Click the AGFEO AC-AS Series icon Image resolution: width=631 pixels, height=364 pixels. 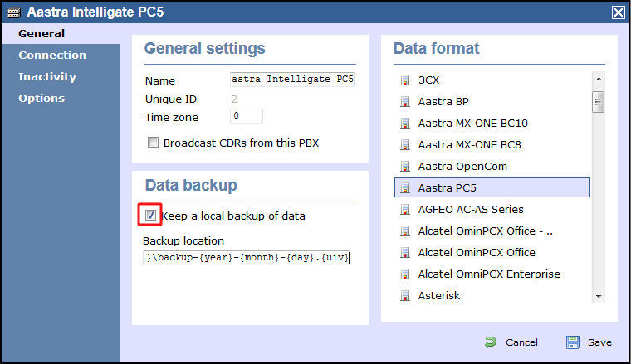(x=405, y=210)
